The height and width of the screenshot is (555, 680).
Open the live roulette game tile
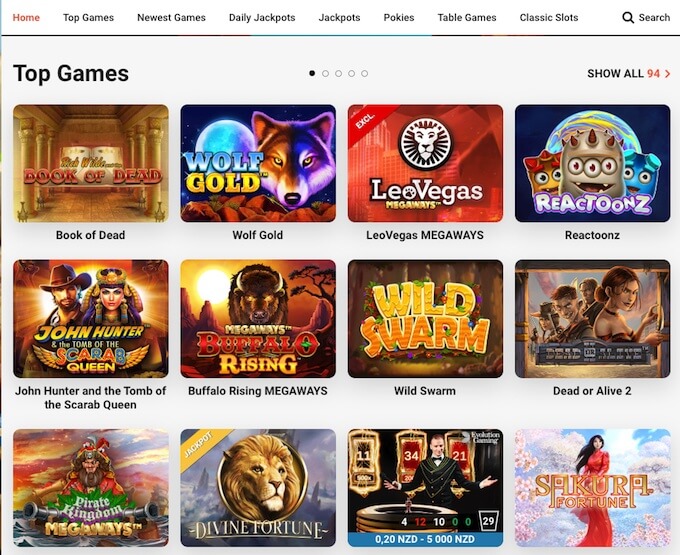(425, 488)
